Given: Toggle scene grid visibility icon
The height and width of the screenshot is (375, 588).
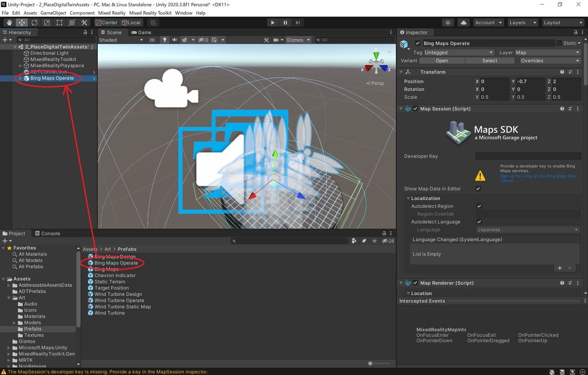Looking at the screenshot, I should click(x=214, y=40).
